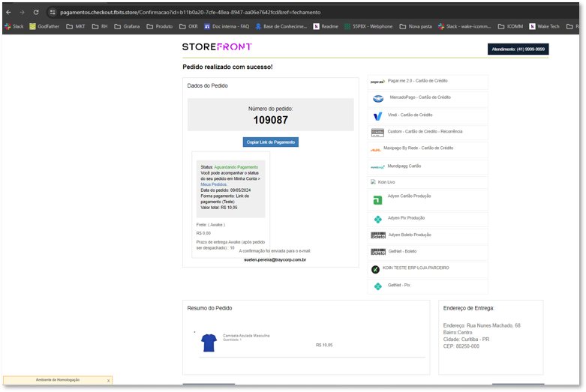Click the STOREFRONT logo
Viewport: 586px width, 392px height.
pyautogui.click(x=217, y=46)
